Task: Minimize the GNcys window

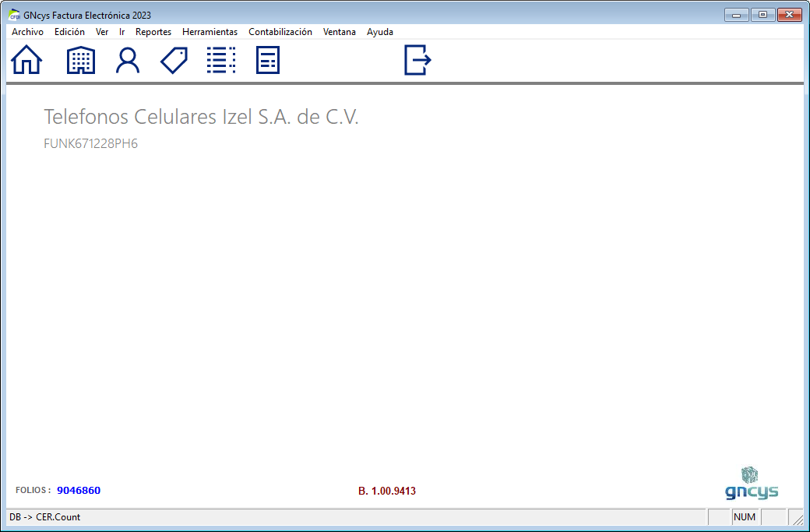Action: pyautogui.click(x=737, y=15)
